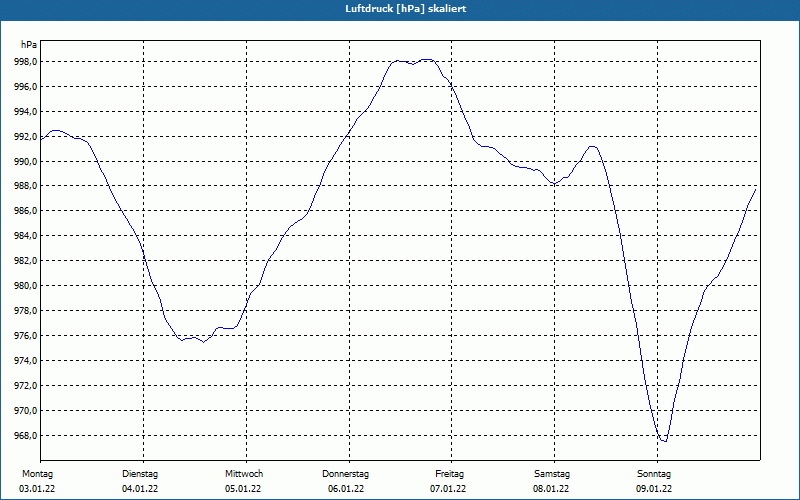Select the 994,0 axis value

(x=26, y=112)
